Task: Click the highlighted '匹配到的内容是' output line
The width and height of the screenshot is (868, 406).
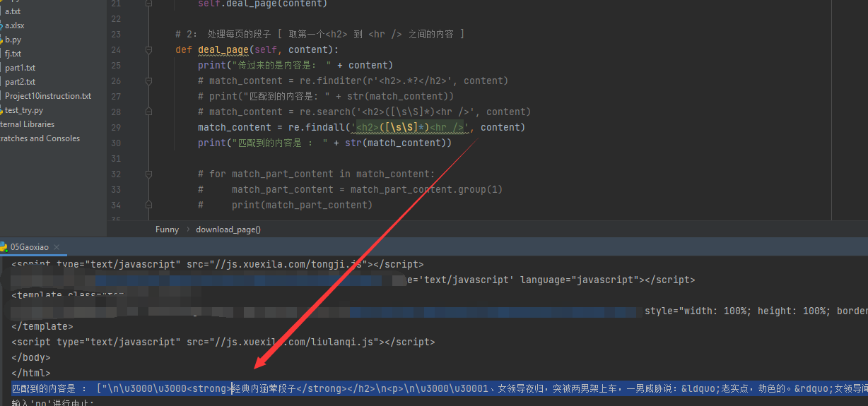Action: pos(440,388)
